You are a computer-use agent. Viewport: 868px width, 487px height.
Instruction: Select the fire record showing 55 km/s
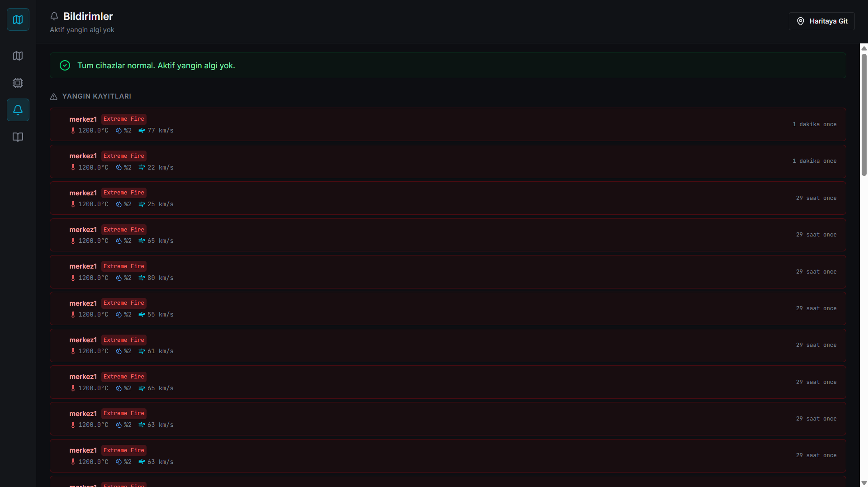tap(448, 308)
